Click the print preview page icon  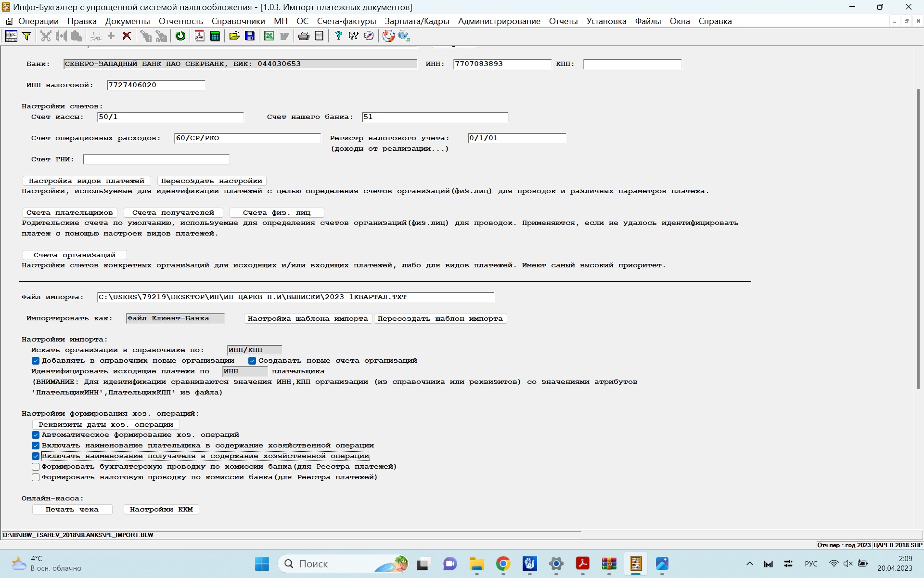tap(319, 36)
